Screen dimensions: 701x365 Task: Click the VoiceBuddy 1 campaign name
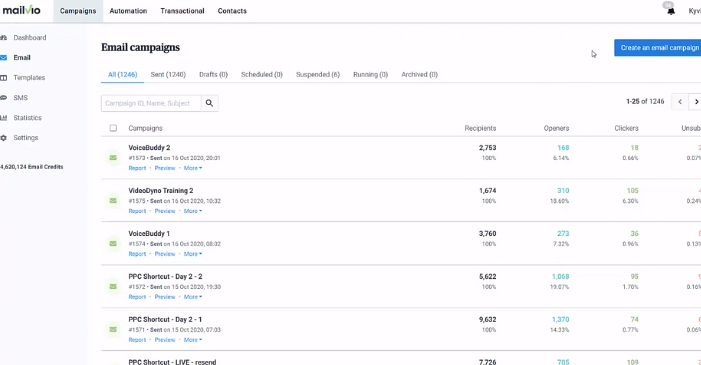click(149, 233)
